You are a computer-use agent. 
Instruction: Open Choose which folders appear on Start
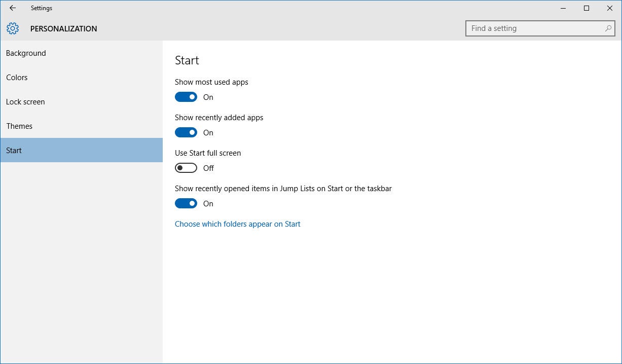point(237,224)
